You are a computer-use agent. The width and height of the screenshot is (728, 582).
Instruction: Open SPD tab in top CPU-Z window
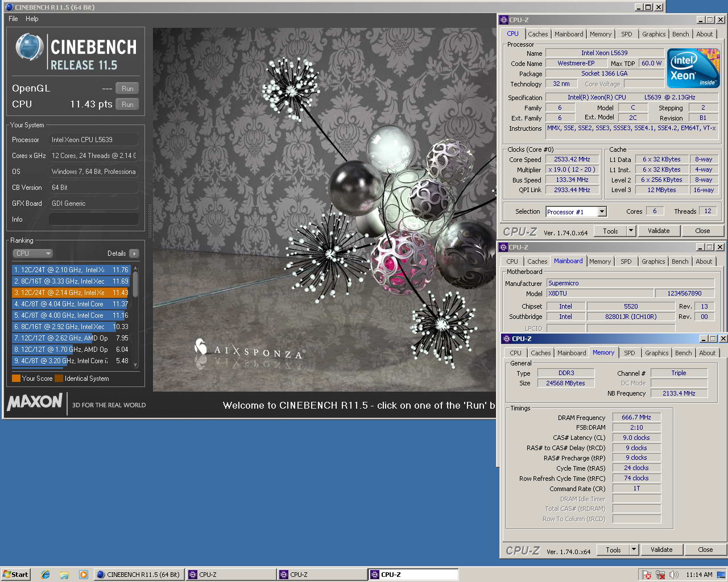(626, 34)
